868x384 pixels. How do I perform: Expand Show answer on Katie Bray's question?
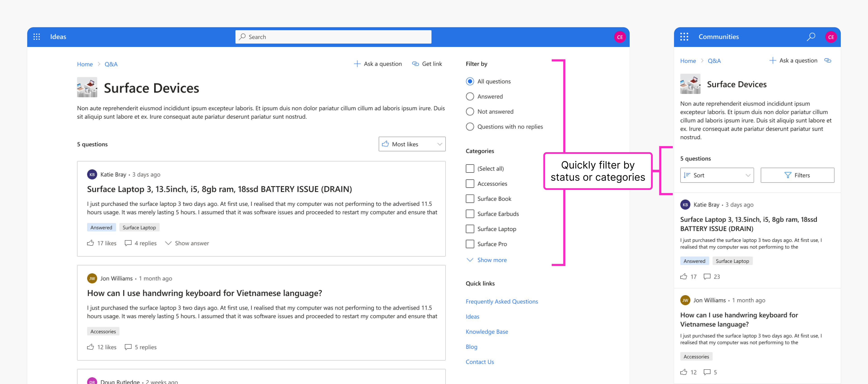[x=187, y=243]
